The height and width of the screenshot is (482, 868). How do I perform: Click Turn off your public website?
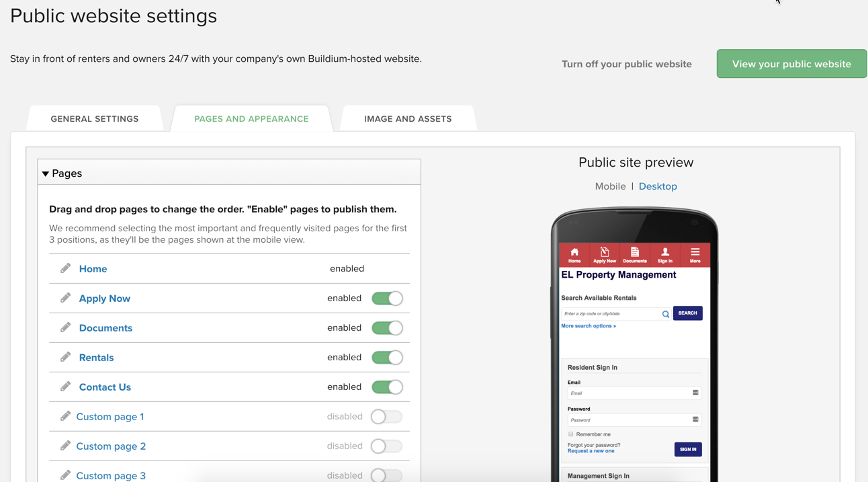(626, 64)
